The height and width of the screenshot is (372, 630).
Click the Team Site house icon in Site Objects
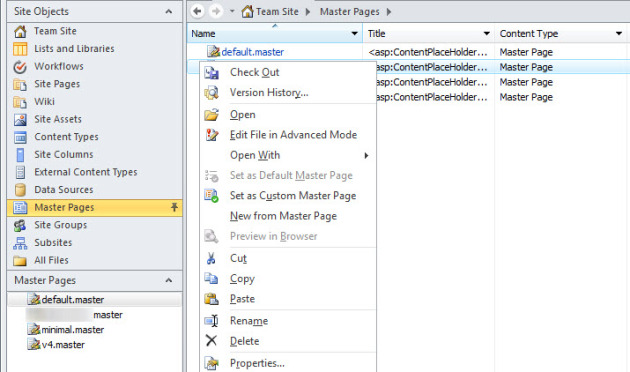pos(20,31)
